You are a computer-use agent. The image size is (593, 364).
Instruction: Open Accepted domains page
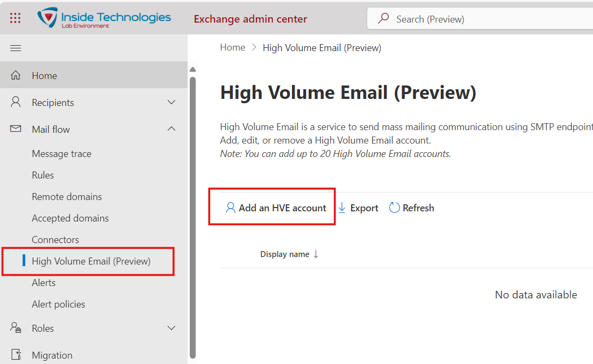point(70,218)
